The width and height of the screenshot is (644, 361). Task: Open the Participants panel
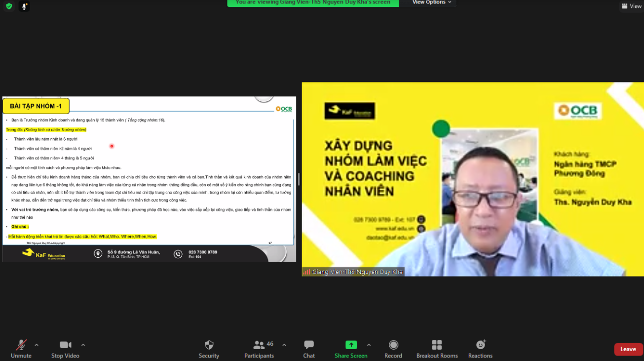(259, 349)
